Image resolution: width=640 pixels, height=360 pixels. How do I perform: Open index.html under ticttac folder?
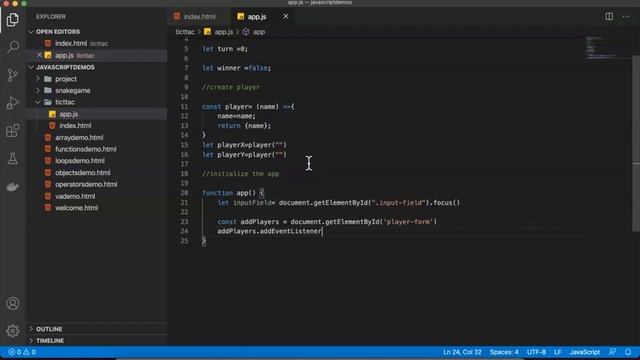pyautogui.click(x=75, y=126)
